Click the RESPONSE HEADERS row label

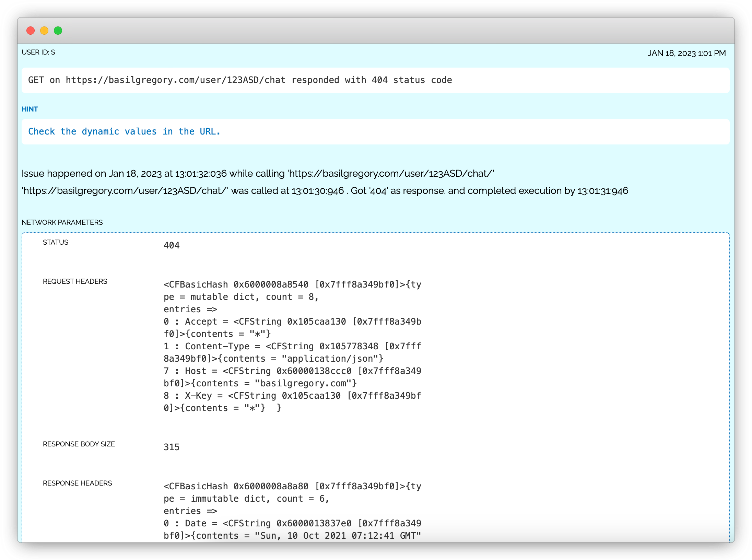point(77,483)
